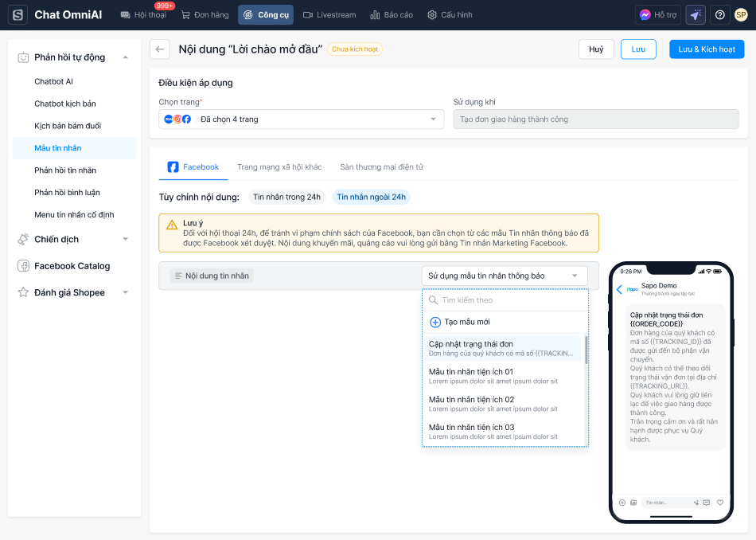
Task: Click the "Lưu & Kích hoạt" button
Action: point(706,49)
